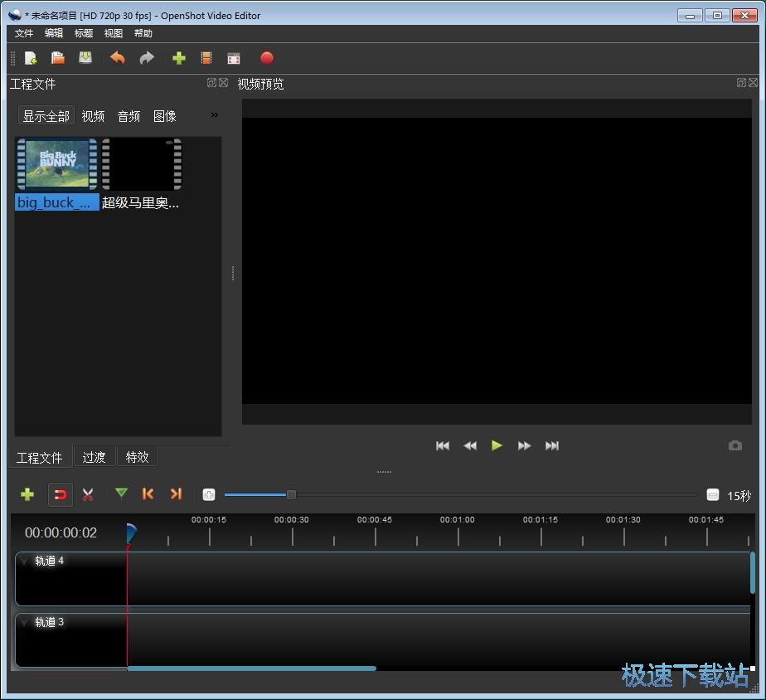This screenshot has width=766, height=700.
Task: Switch to the 特效 tab
Action: point(137,457)
